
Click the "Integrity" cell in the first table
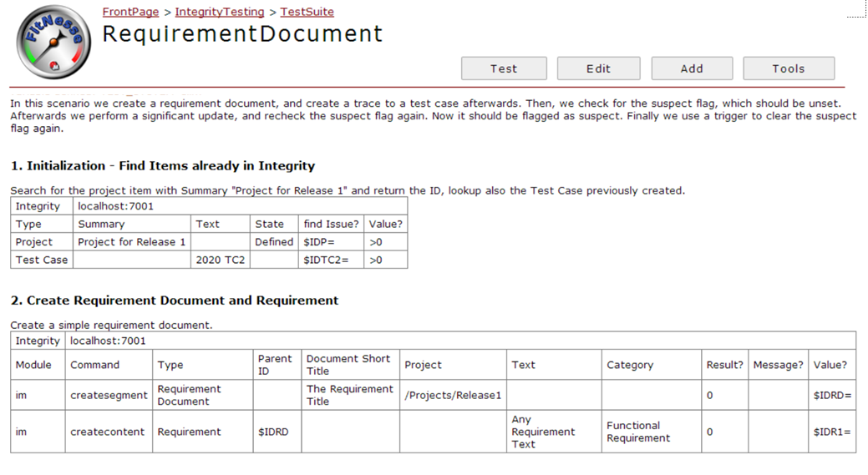(x=42, y=206)
